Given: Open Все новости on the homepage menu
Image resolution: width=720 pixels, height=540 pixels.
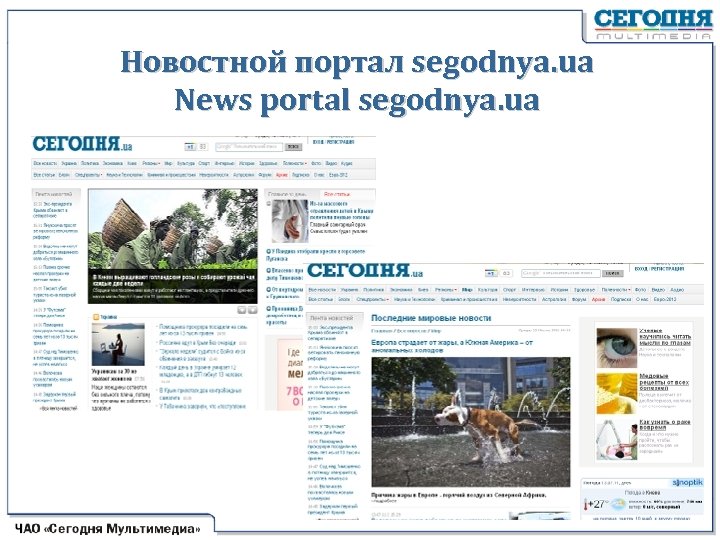Looking at the screenshot, I should tap(45, 163).
